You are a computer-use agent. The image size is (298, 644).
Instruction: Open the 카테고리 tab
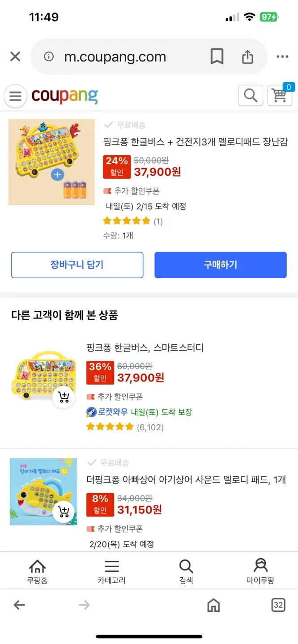(111, 572)
